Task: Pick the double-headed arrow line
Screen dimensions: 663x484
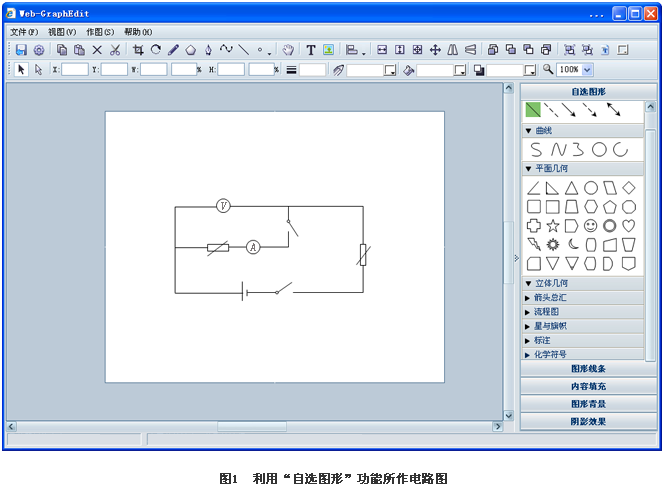Action: click(x=614, y=109)
